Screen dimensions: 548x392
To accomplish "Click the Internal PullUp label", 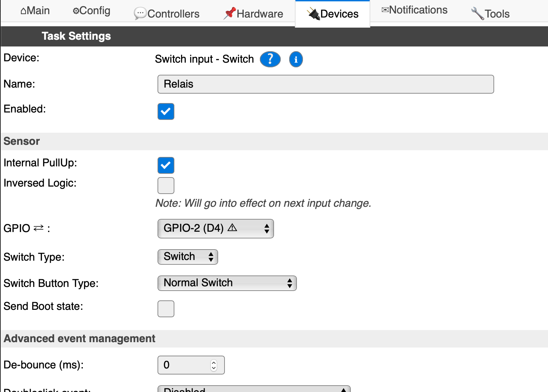I will click(40, 163).
